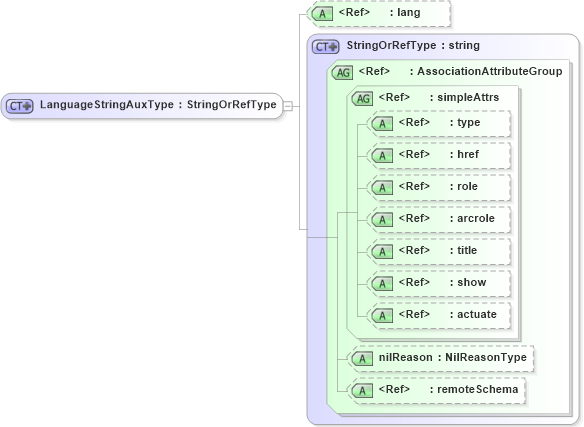Image resolution: width=584 pixels, height=427 pixels.
Task: Click the AG icon of AssociationAttributeGroup
Action: pos(342,72)
